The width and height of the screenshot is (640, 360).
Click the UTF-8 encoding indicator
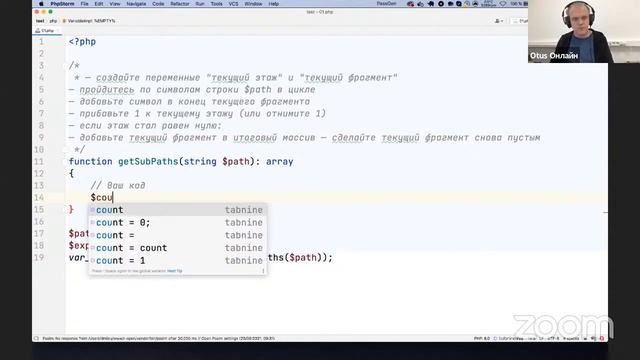click(553, 338)
